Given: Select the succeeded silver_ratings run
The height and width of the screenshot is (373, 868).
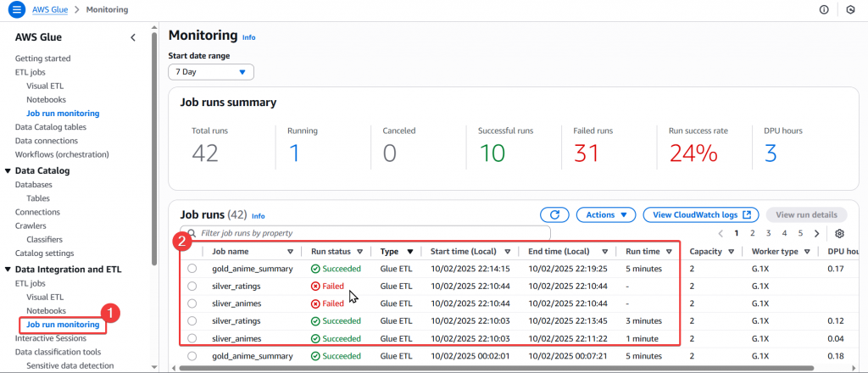Looking at the screenshot, I should pos(192,321).
